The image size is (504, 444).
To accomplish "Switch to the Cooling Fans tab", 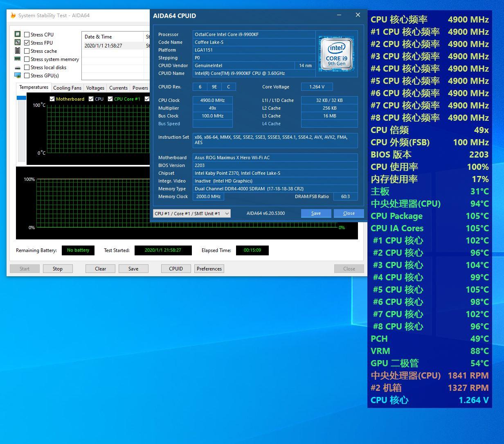I will tap(67, 88).
